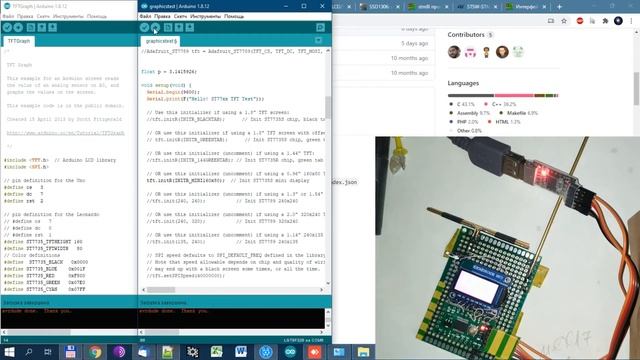Open first contributor avatar
This screenshot has height=360, width=640.
[x=454, y=52]
